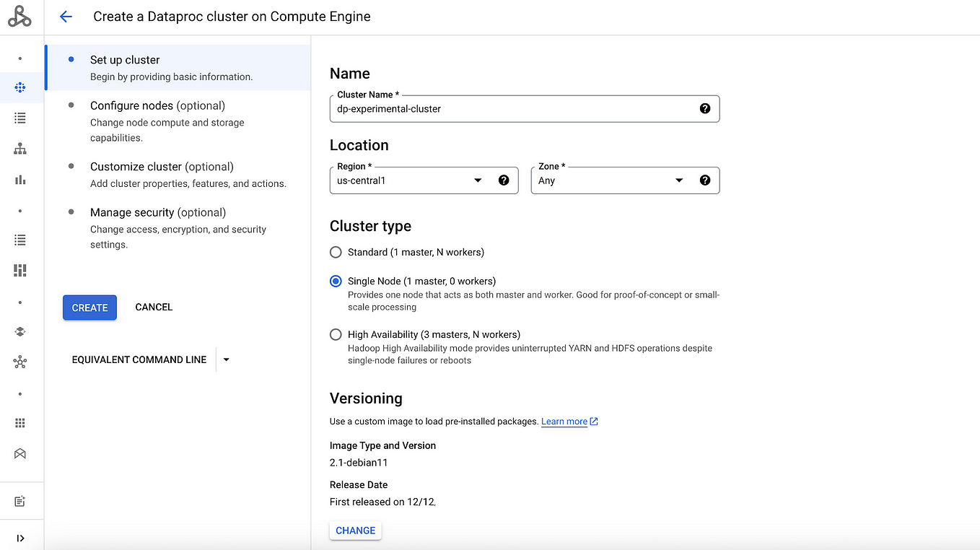Click the hierarchy tree icon in the sidebar
Screen dimensions: 980x550
pyautogui.click(x=20, y=149)
